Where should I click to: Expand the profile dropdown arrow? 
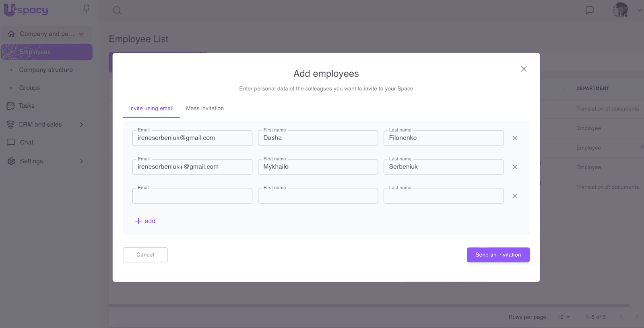click(639, 10)
